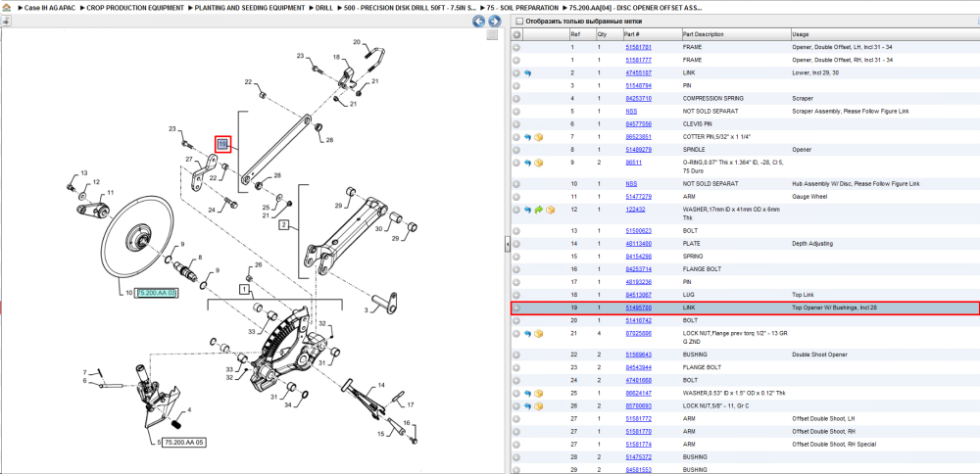
Task: Click the add icon for SPINDLE 51489279 row
Action: pyautogui.click(x=516, y=150)
